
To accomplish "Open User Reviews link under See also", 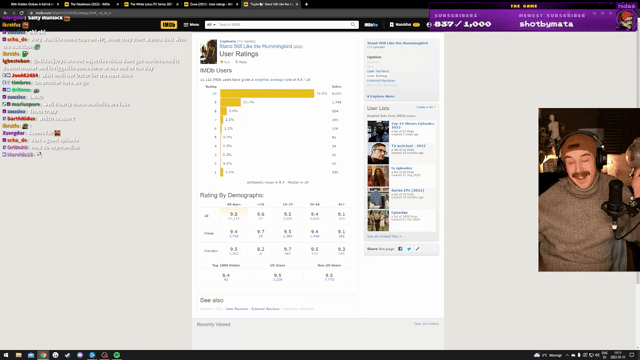I will [237, 309].
